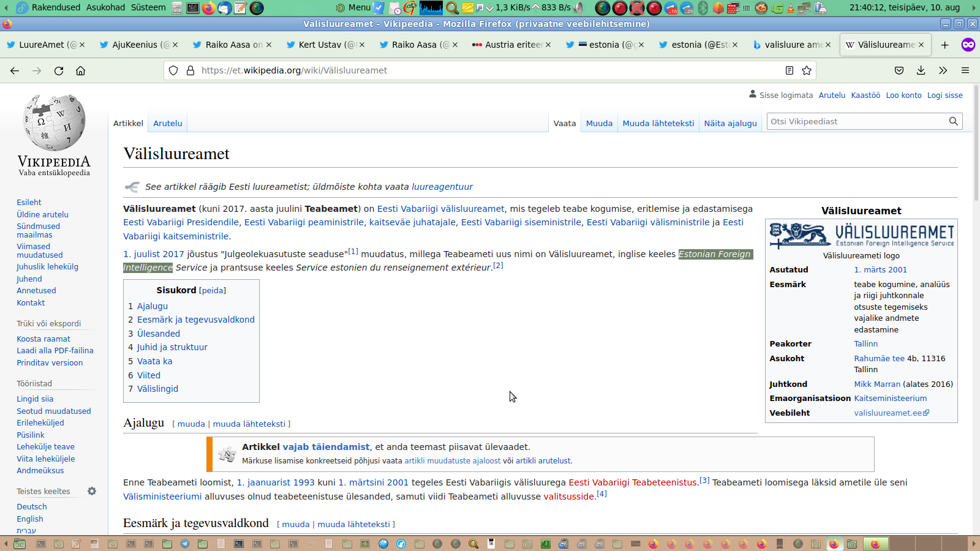This screenshot has width=980, height=551.
Task: Switch to the English language version
Action: tap(30, 519)
